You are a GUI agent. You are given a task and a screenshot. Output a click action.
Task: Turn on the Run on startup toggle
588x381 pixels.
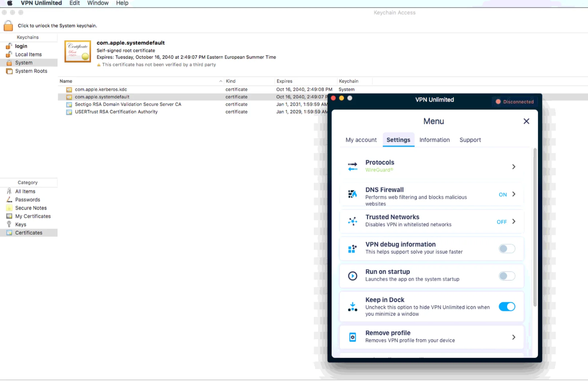pos(507,276)
